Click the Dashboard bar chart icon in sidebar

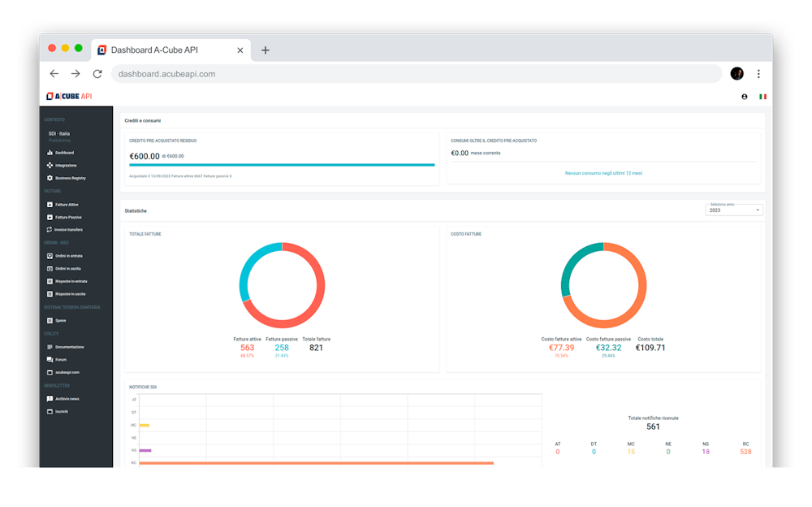coord(50,153)
